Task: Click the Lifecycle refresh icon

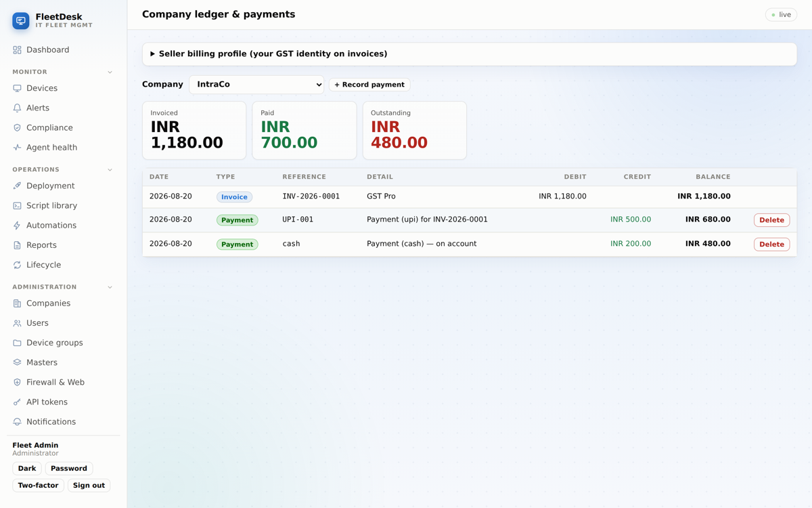Action: tap(17, 265)
